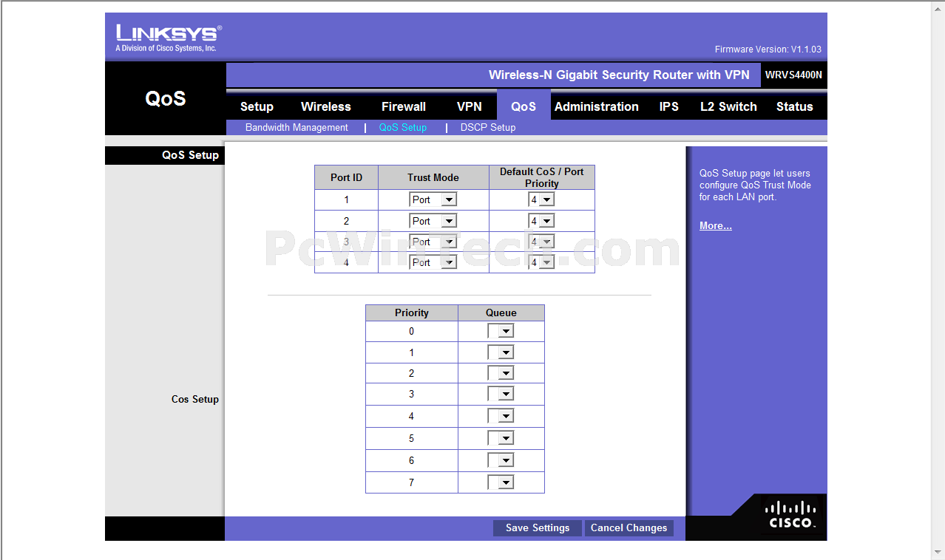Open Queue dropdown for priority 5

coord(501,438)
